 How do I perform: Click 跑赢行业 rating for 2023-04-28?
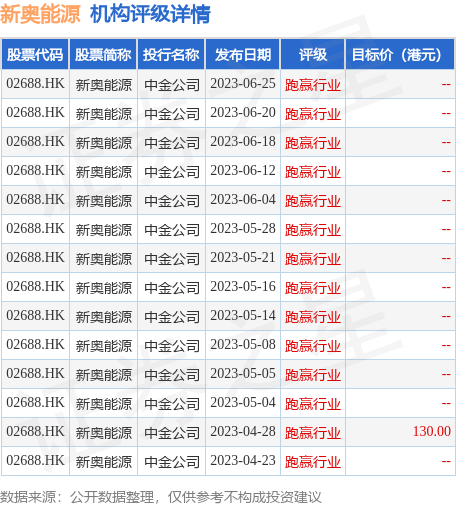coord(313,433)
